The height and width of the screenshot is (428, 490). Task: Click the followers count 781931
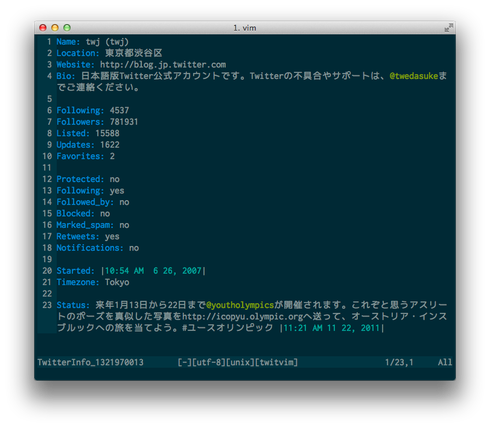(124, 122)
